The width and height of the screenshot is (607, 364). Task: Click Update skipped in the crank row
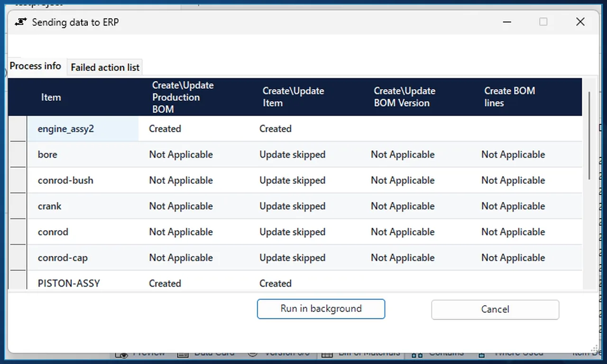click(293, 206)
